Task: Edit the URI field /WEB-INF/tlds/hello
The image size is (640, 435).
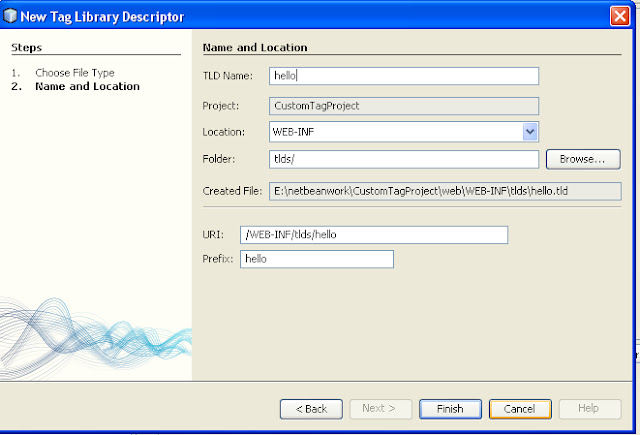Action: pos(374,235)
